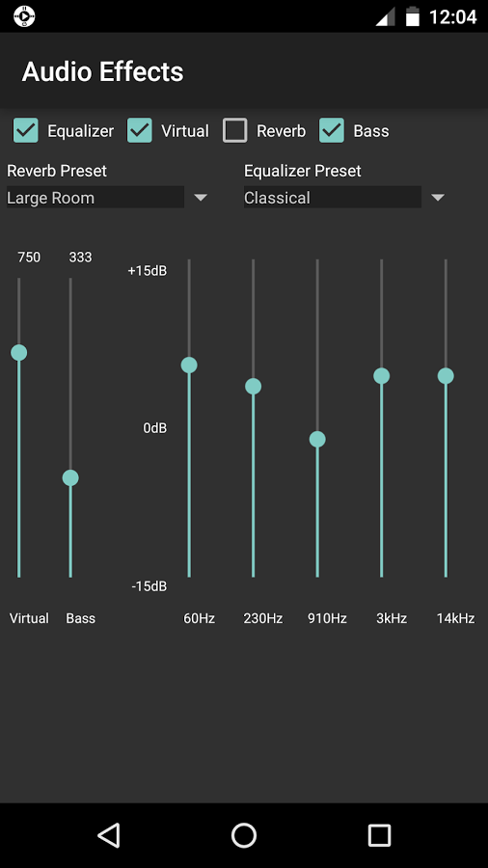The height and width of the screenshot is (868, 488).
Task: Click the 60Hz band slider handle
Action: tap(189, 365)
